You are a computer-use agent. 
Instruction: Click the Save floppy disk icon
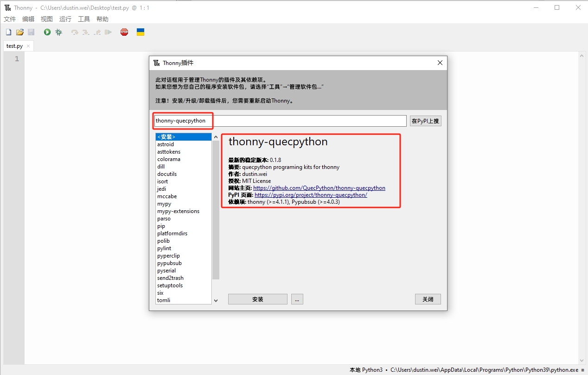pyautogui.click(x=31, y=32)
